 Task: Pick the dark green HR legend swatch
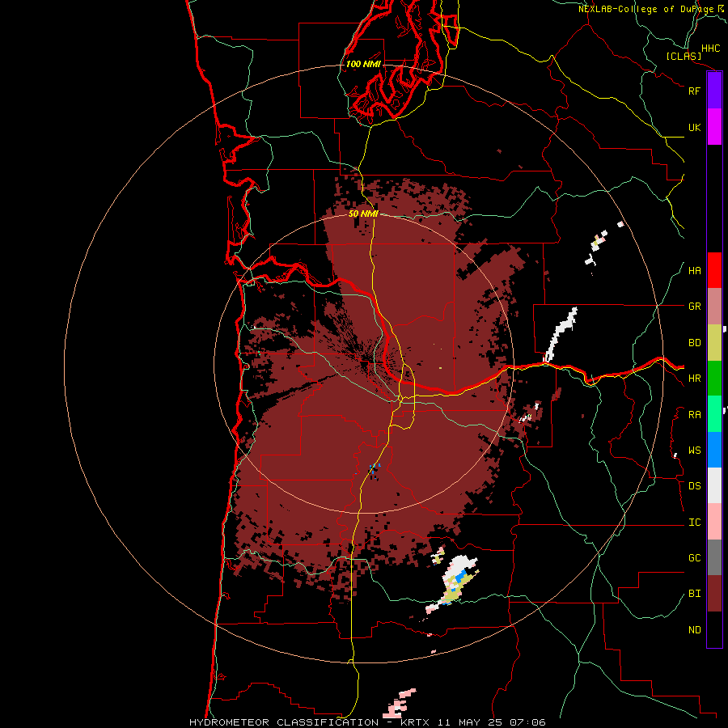(x=714, y=379)
